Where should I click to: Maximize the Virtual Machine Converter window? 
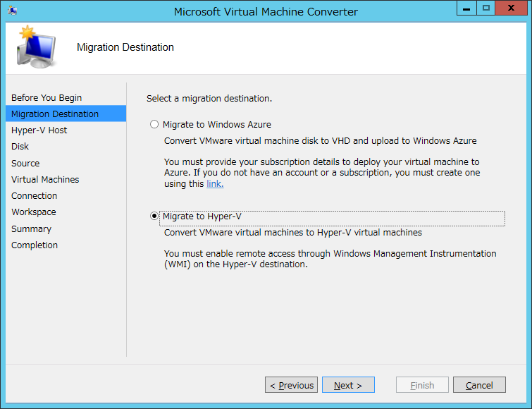click(486, 8)
